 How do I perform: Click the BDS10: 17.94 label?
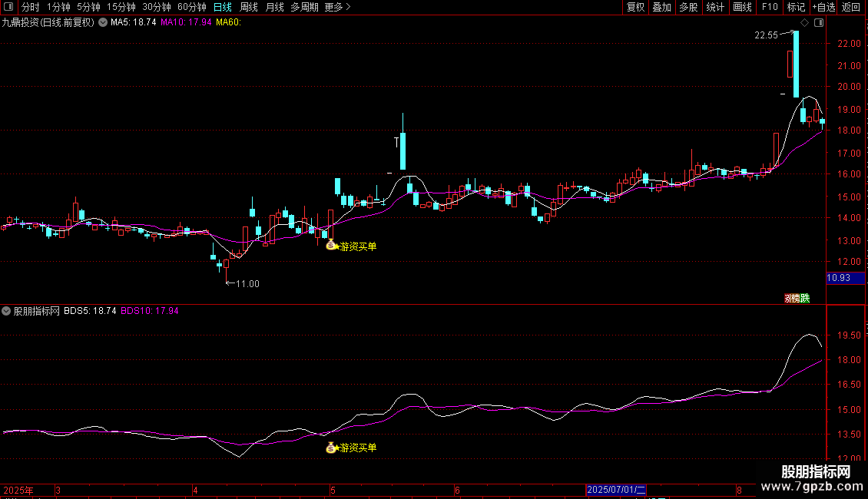point(150,311)
